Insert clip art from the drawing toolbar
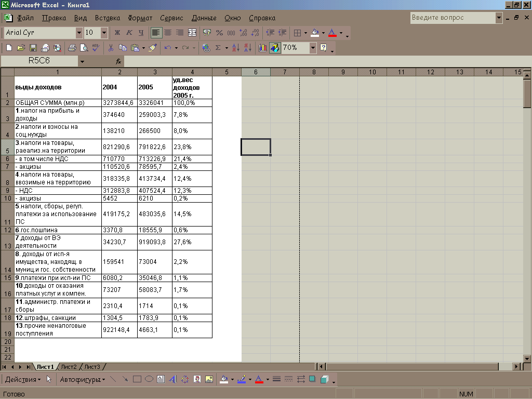Viewport: 532px width, 399px height. click(197, 379)
